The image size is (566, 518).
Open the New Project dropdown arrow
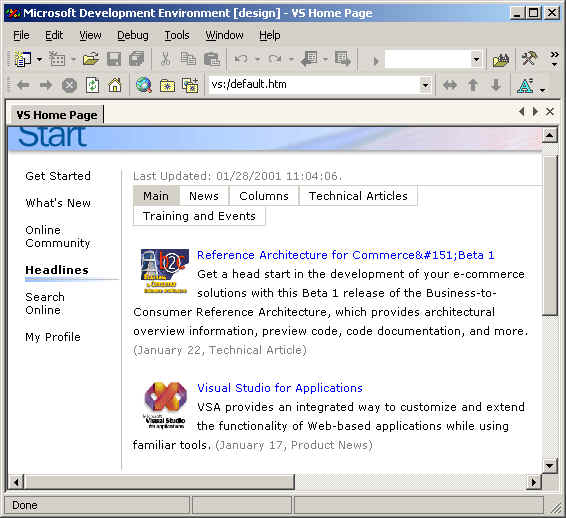pos(39,59)
